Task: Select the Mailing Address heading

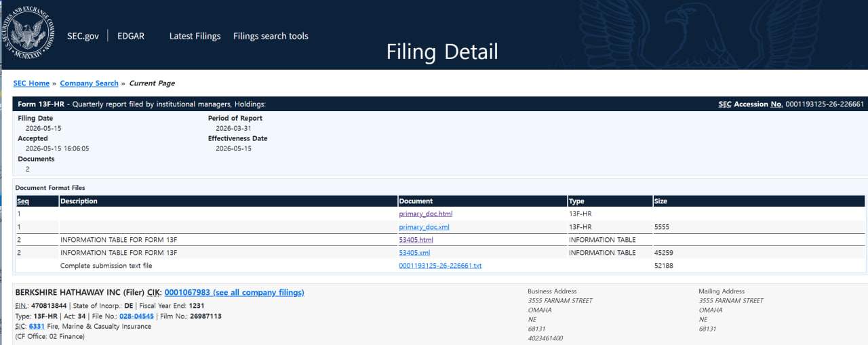Action: pos(722,291)
